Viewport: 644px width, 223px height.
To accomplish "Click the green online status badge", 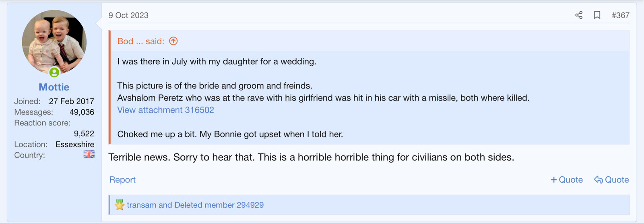I will coord(54,72).
